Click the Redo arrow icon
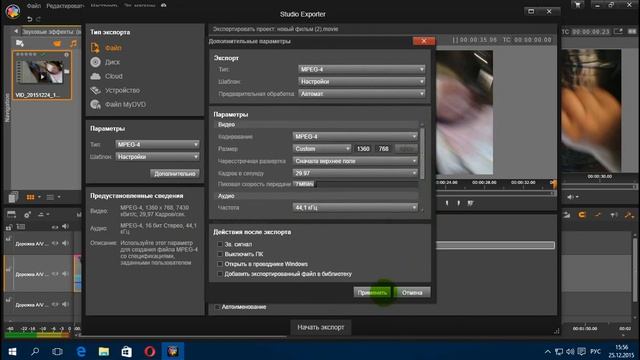The image size is (640, 360). 38,19
